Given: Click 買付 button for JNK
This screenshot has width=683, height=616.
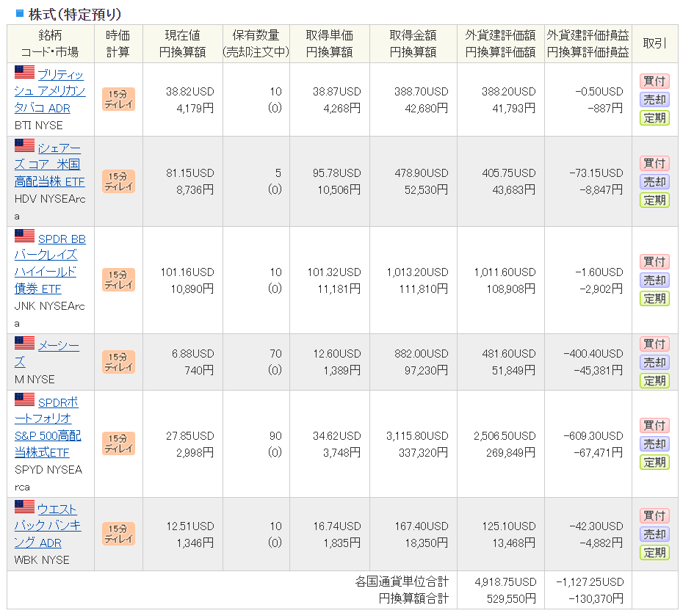Looking at the screenshot, I should (654, 261).
